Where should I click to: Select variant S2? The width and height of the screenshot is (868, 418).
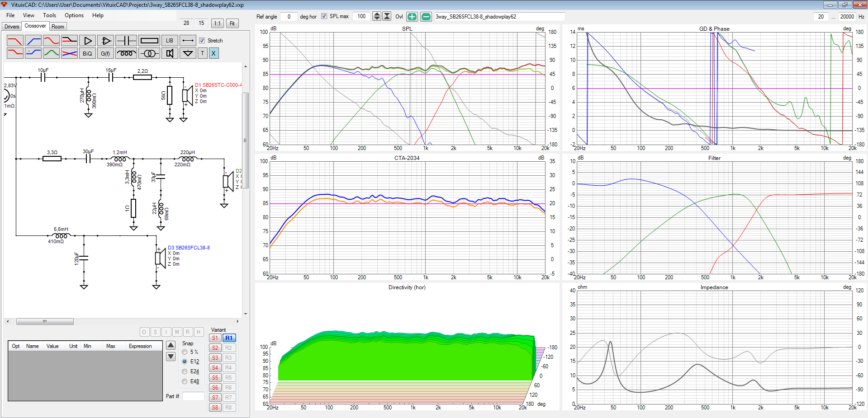click(x=215, y=348)
